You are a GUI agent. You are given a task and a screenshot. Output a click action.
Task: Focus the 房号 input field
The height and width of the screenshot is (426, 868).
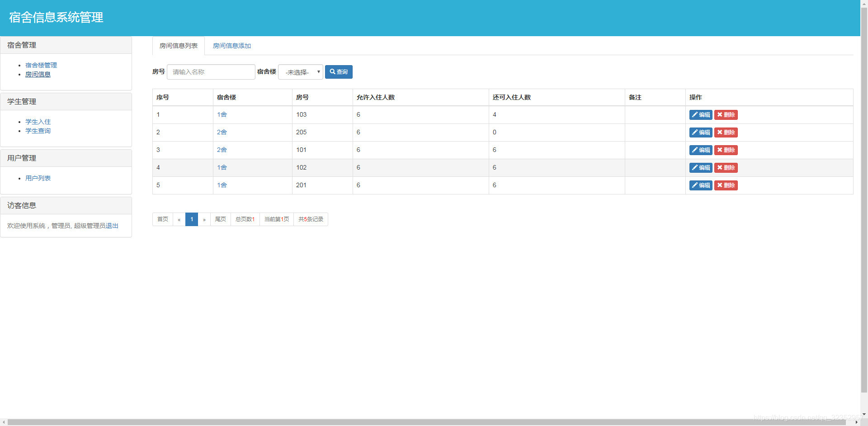pyautogui.click(x=211, y=72)
